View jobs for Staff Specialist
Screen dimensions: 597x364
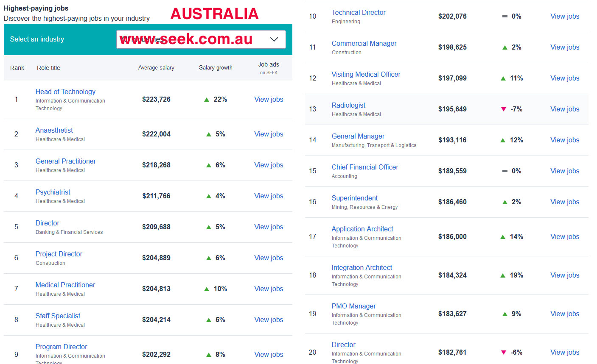(x=269, y=320)
